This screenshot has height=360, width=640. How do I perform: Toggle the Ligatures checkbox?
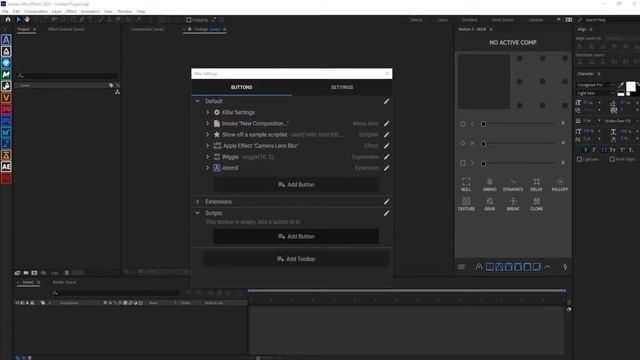pyautogui.click(x=580, y=159)
